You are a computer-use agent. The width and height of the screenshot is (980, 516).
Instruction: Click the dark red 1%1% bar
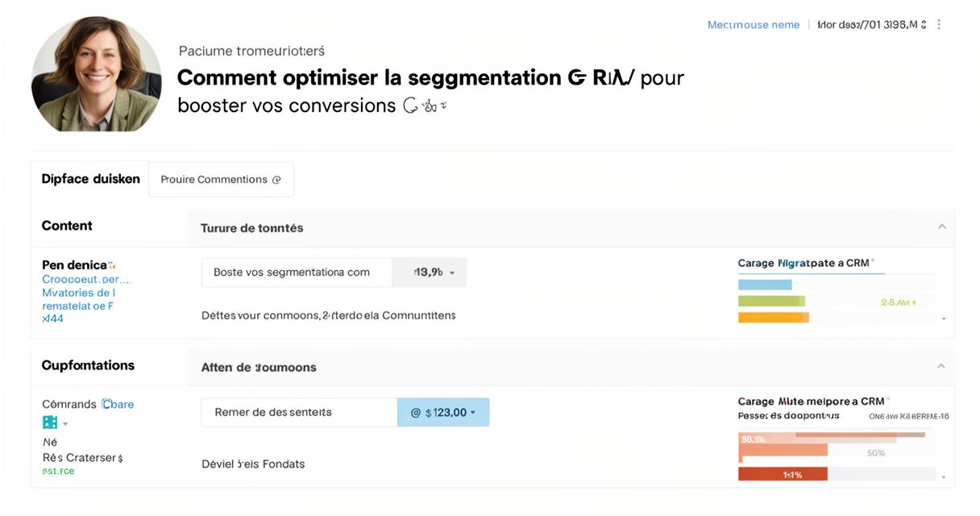pos(783,474)
